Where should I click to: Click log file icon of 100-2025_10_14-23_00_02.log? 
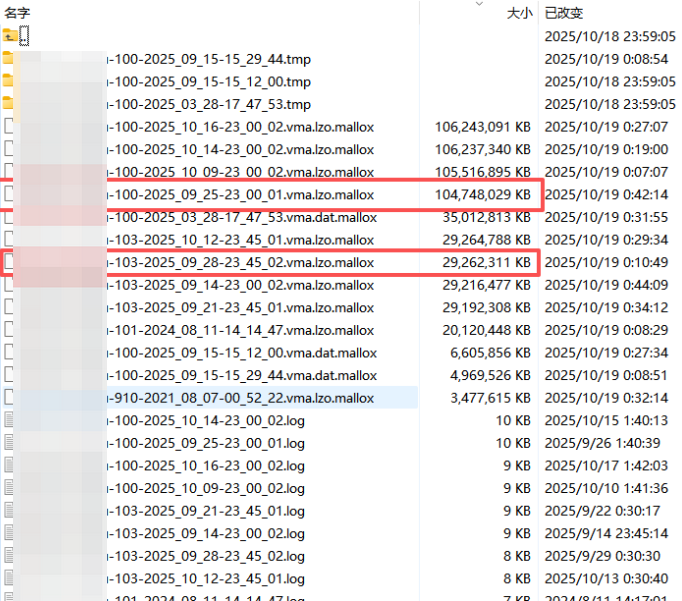(x=9, y=421)
